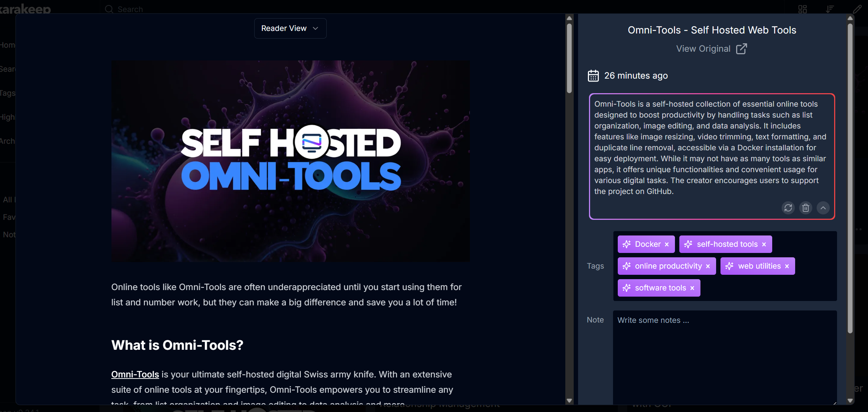The height and width of the screenshot is (412, 868).
Task: Delete the summary with trash icon
Action: click(x=805, y=208)
